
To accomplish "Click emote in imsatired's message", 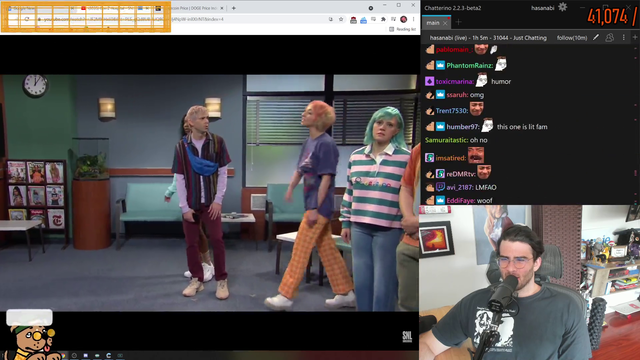I will (x=476, y=155).
